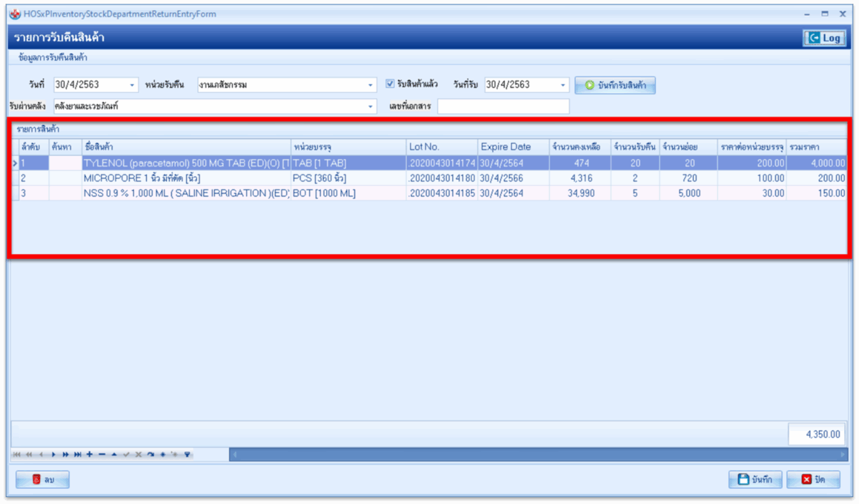Open the วันที่ date dropdown
Viewport: 859px width, 504px height.
tap(132, 85)
